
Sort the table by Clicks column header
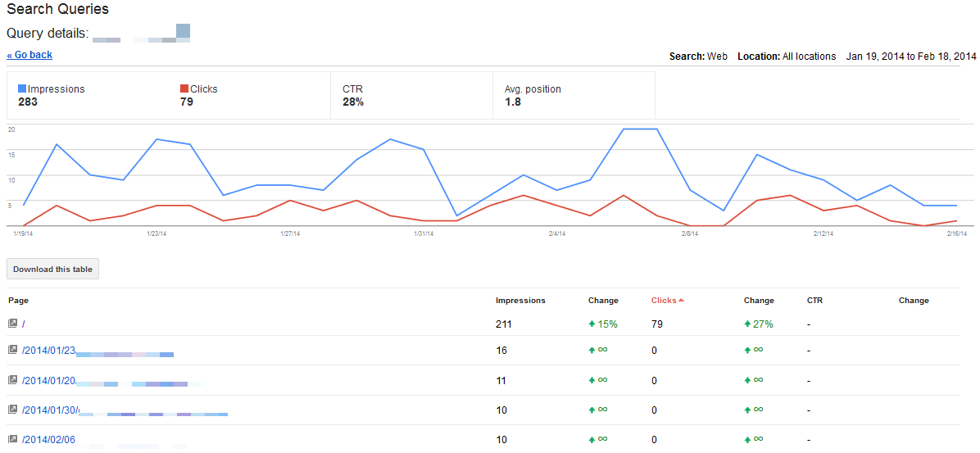[664, 301]
